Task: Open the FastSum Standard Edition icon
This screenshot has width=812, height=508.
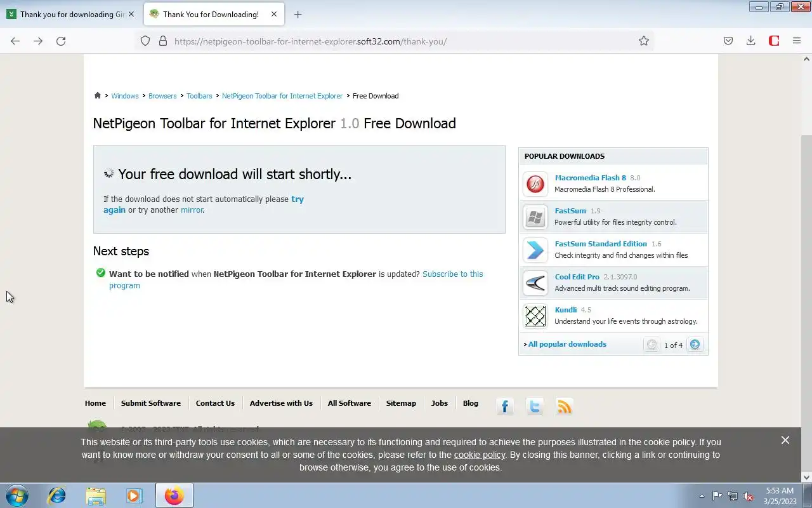Action: click(535, 250)
